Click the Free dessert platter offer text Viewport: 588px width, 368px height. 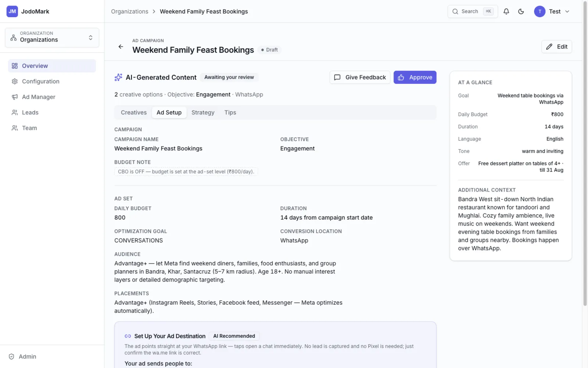tap(521, 167)
